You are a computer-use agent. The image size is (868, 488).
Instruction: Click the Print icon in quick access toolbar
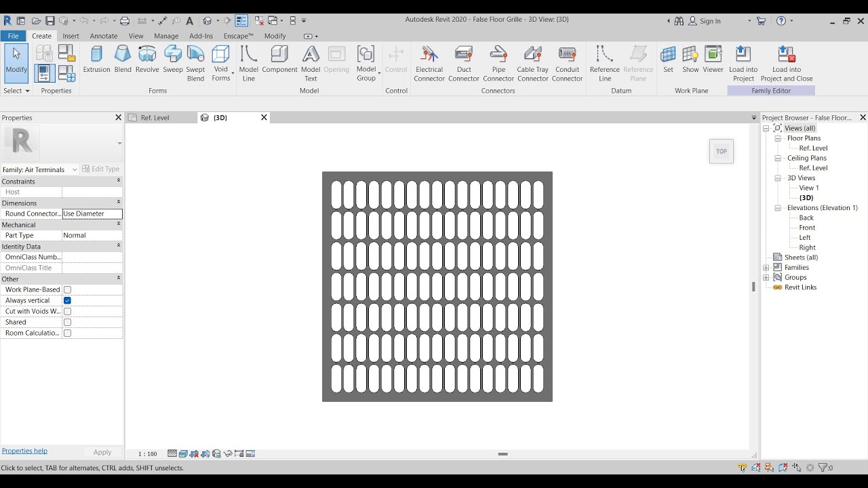pyautogui.click(x=125, y=21)
